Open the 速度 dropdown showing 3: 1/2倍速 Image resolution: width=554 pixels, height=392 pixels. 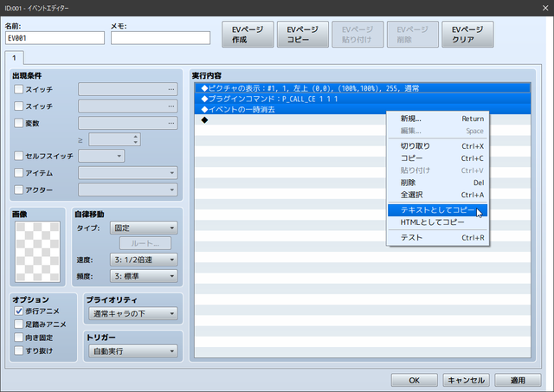click(144, 260)
